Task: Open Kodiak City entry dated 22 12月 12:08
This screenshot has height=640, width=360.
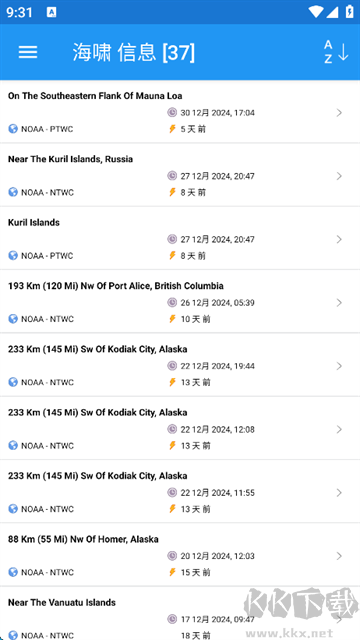Action: point(180,429)
